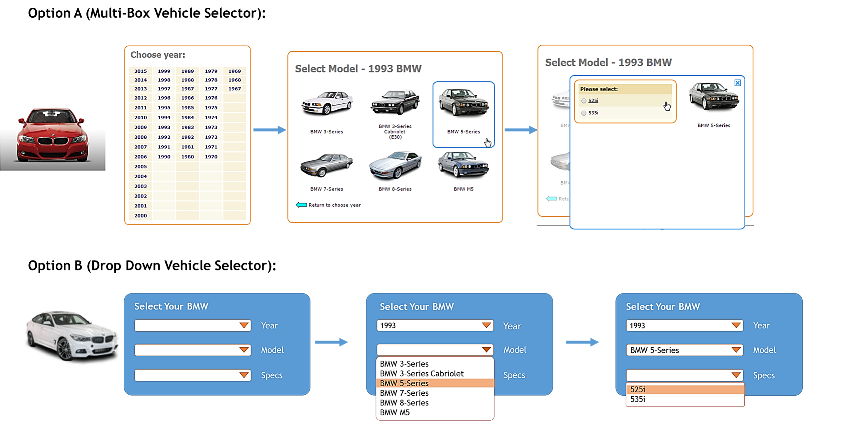
Task: Select 535i from the Specs list
Action: (685, 400)
